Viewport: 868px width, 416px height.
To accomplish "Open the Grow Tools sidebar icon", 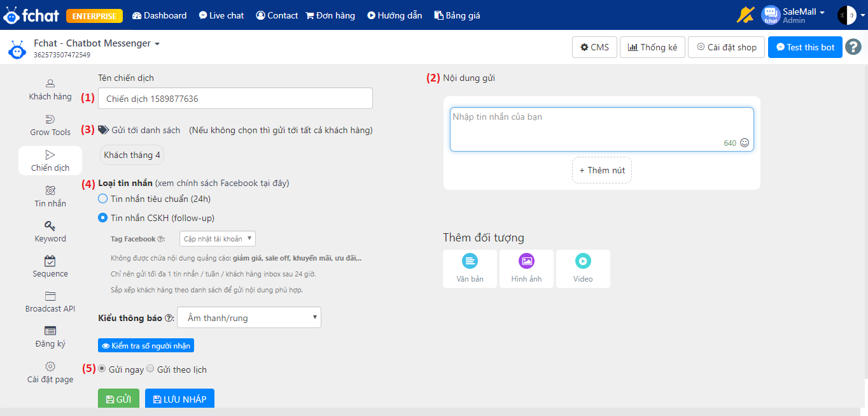I will [x=50, y=119].
